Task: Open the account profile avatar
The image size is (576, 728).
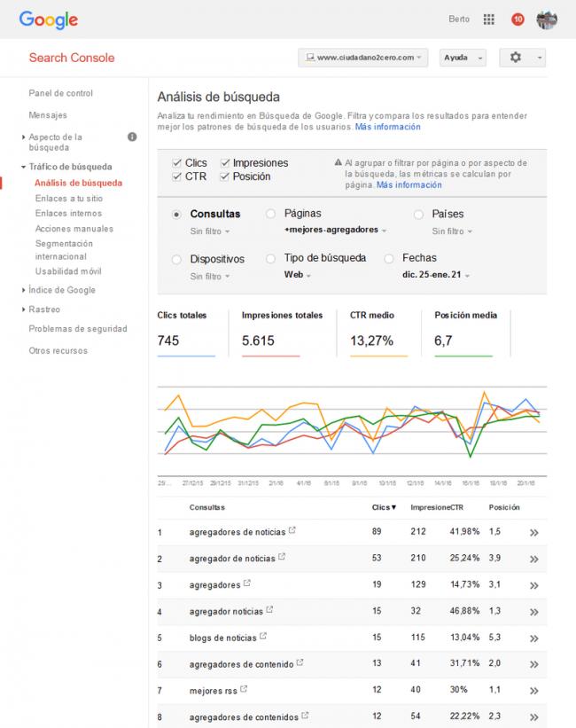Action: click(547, 20)
